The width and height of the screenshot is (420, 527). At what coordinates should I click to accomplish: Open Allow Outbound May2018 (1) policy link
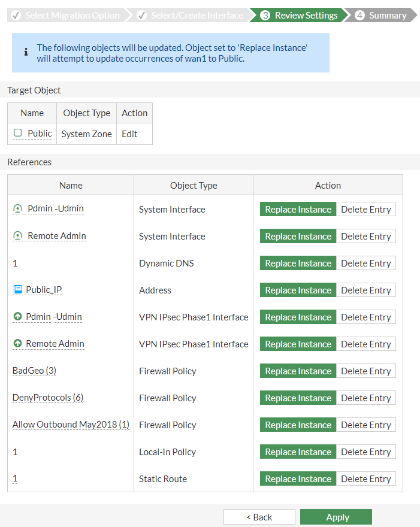click(71, 425)
